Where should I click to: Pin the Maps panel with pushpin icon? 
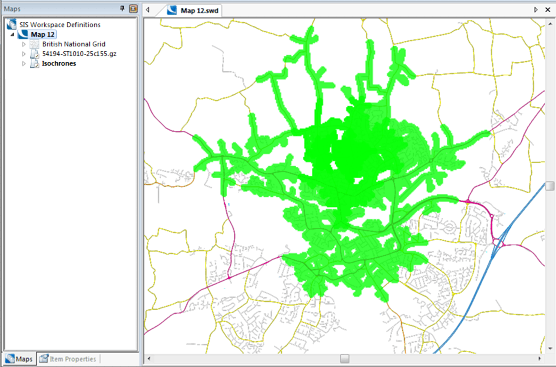pos(122,9)
